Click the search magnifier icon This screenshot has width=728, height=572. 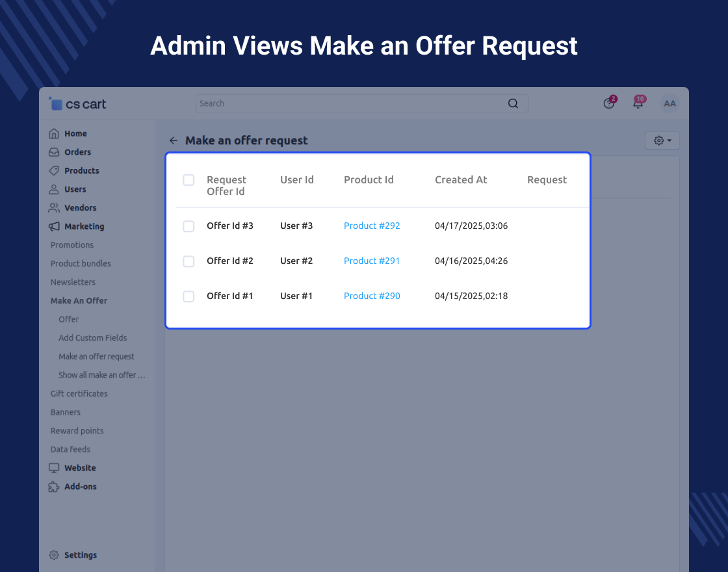coord(513,103)
